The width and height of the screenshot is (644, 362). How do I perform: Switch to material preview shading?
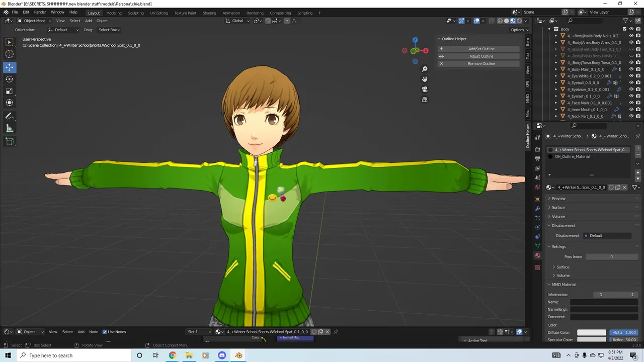point(513,21)
